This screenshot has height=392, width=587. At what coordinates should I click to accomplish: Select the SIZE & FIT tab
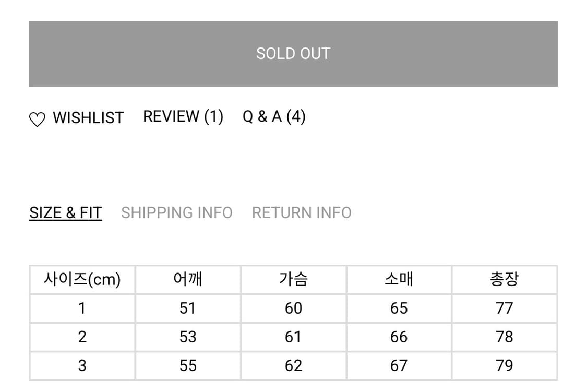coord(66,213)
